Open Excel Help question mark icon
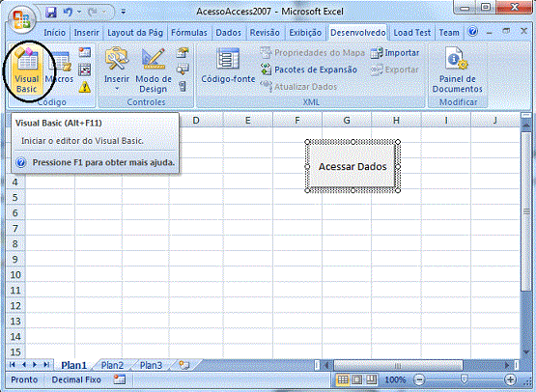Viewport: 536px width, 392px height. click(473, 32)
